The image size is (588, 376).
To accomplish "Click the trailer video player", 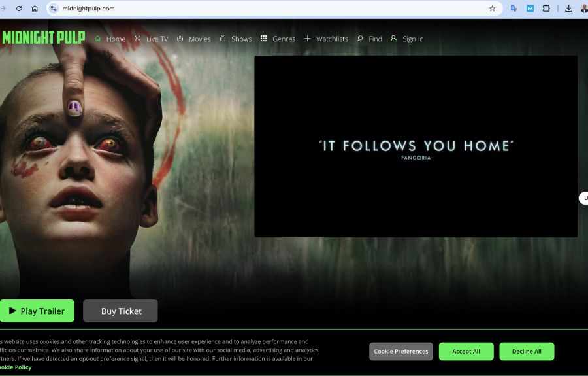I will pos(416,146).
